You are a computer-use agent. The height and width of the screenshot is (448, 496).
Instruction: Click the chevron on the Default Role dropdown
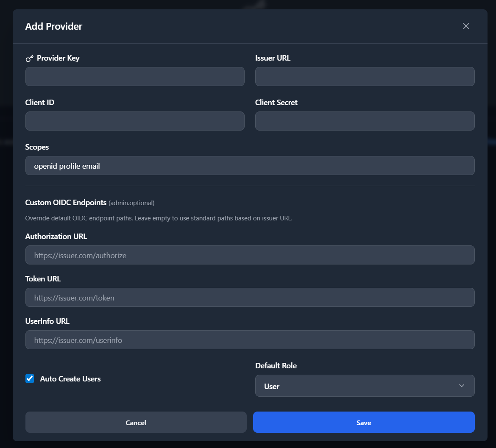[462, 386]
